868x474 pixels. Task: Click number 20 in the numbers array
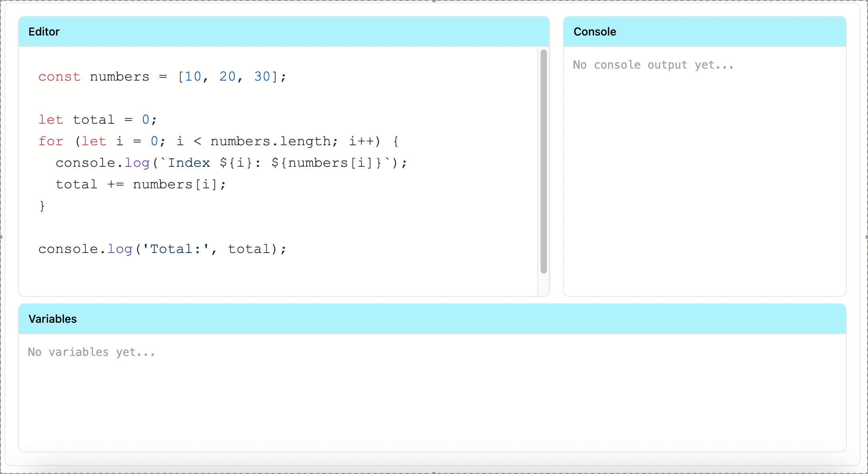point(227,77)
